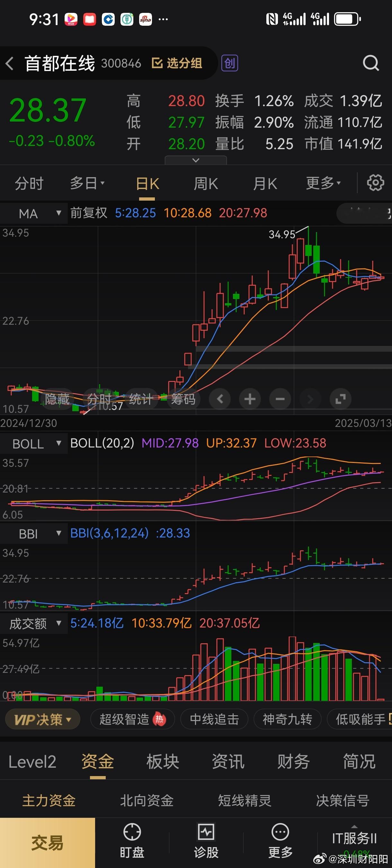Open 成交额 indicator dropdown

[34, 624]
